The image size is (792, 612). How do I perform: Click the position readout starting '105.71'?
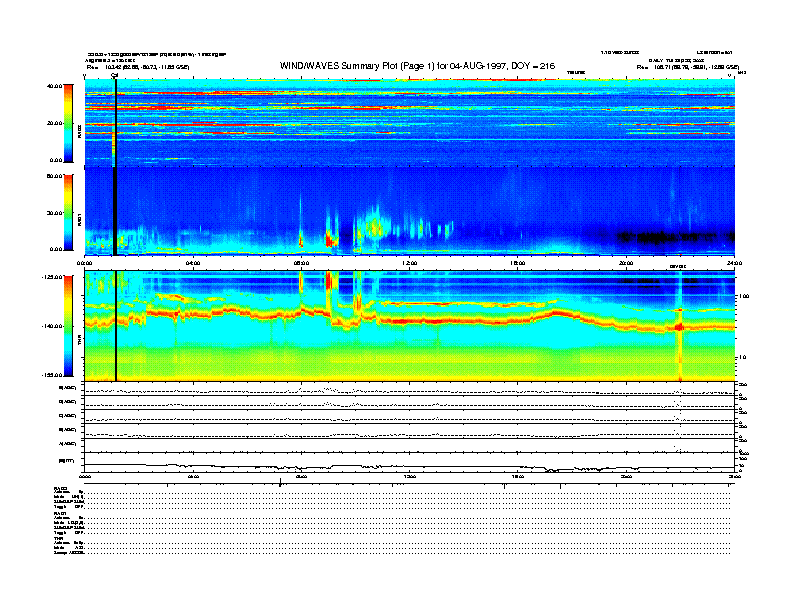point(697,67)
